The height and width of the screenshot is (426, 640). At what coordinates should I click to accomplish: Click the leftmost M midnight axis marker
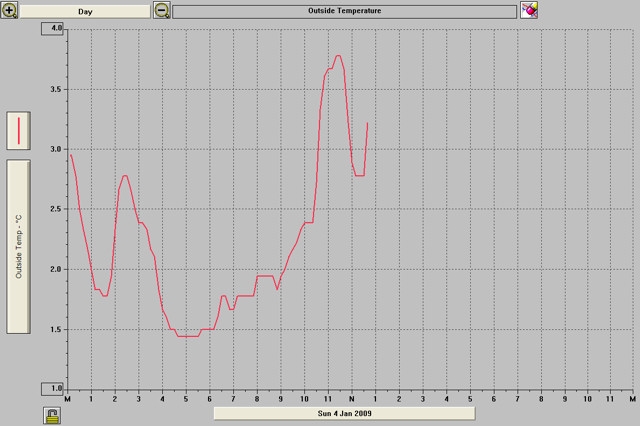click(67, 400)
